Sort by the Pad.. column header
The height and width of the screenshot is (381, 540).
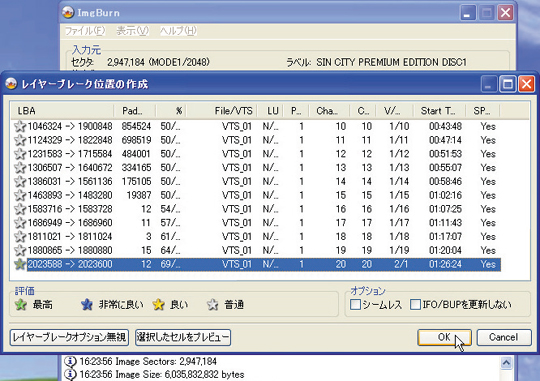(135, 111)
